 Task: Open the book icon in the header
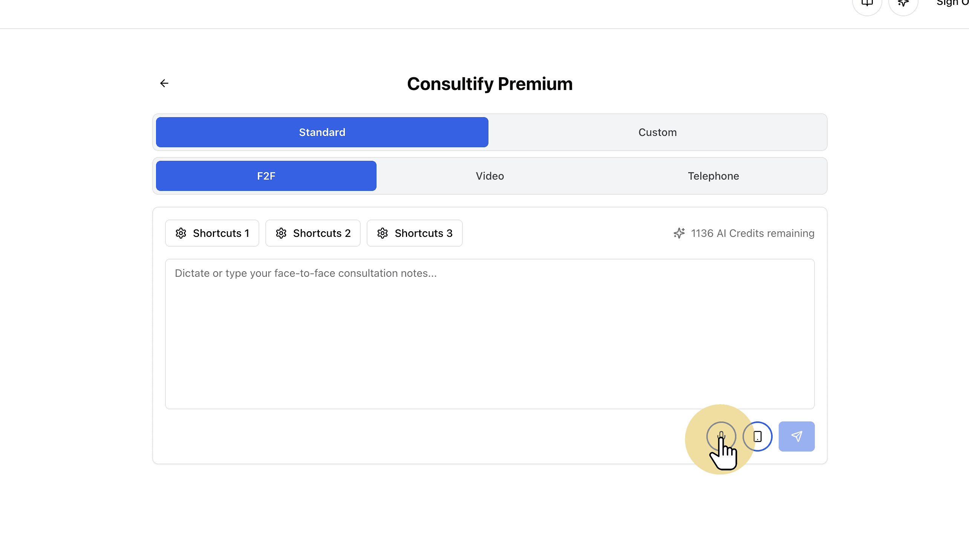[867, 4]
